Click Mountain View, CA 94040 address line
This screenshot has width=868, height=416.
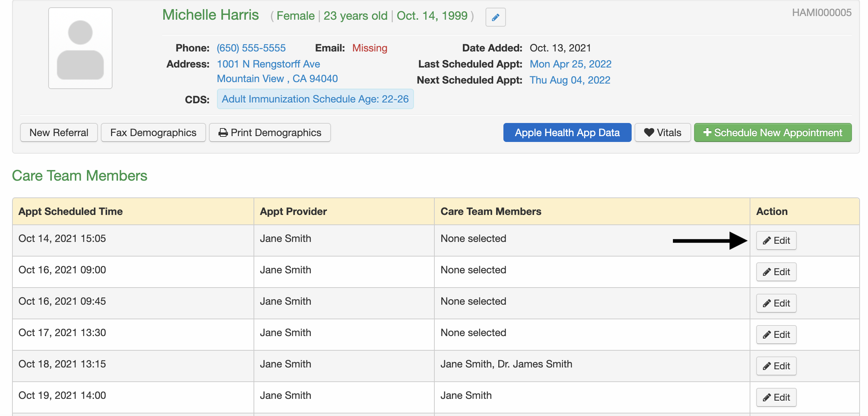pyautogui.click(x=277, y=78)
